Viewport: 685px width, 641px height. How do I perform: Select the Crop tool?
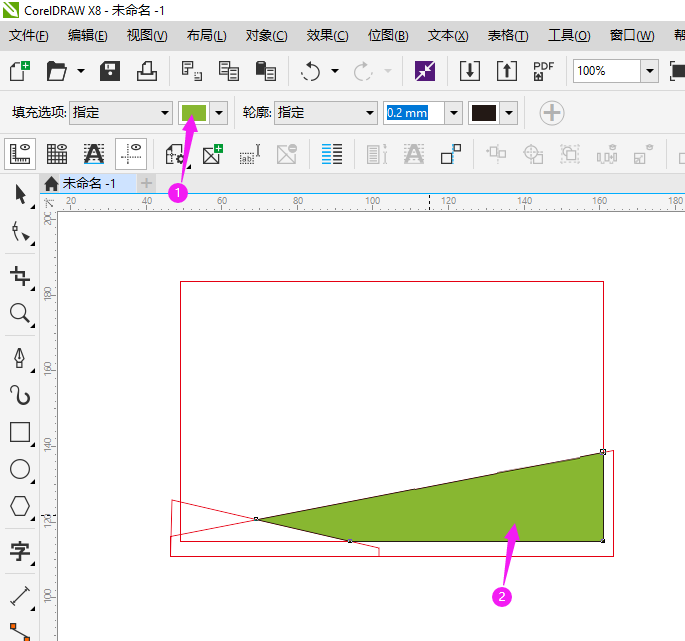(20, 275)
